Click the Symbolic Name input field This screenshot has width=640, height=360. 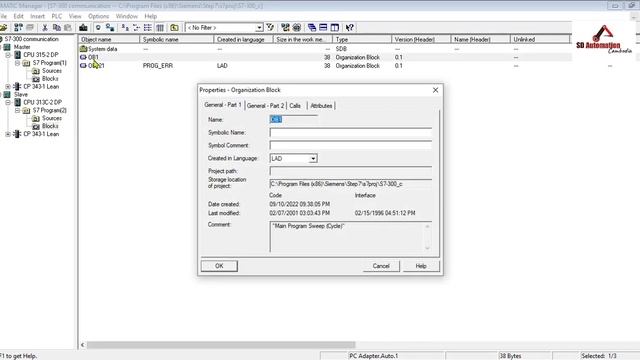(351, 132)
